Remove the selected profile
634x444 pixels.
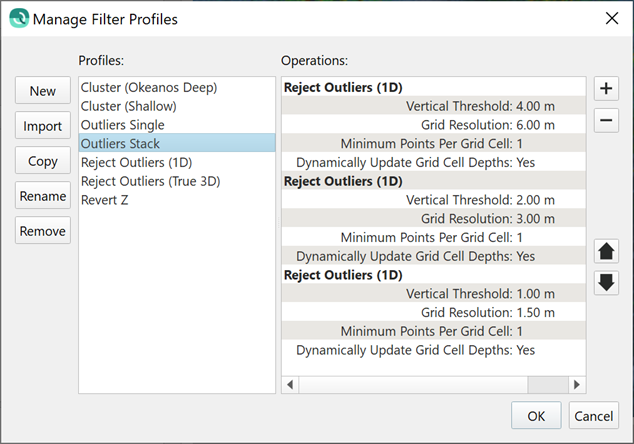[43, 231]
